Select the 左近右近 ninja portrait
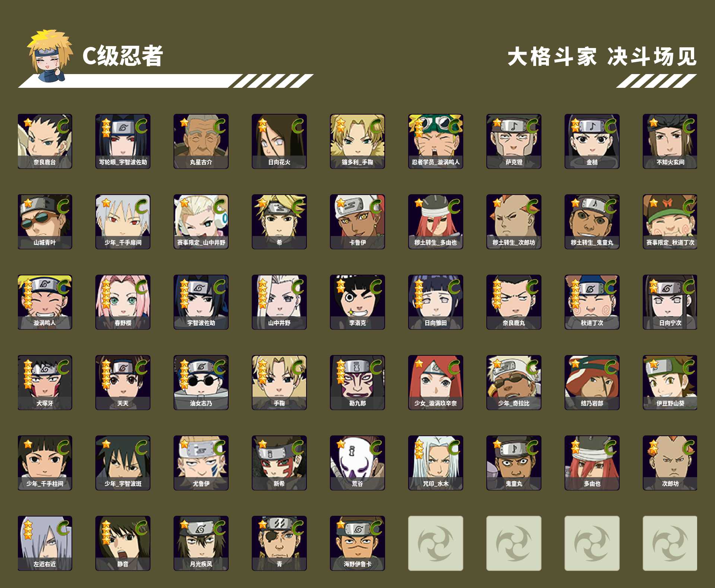715x588 pixels. [45, 543]
